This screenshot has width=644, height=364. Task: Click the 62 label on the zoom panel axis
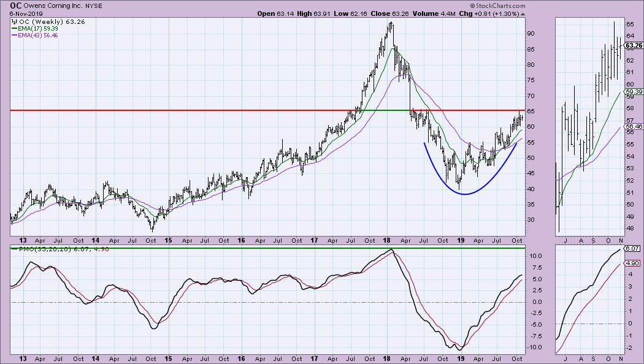tap(630, 60)
